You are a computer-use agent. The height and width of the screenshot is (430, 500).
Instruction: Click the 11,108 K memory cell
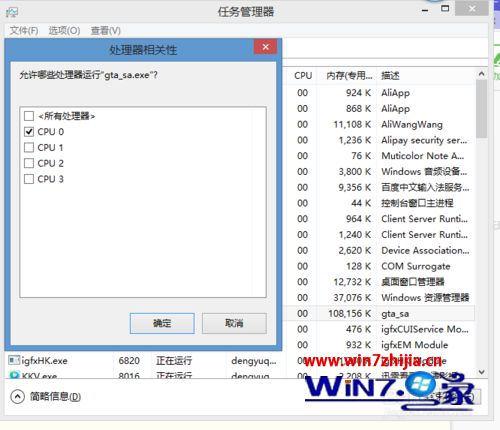point(353,124)
